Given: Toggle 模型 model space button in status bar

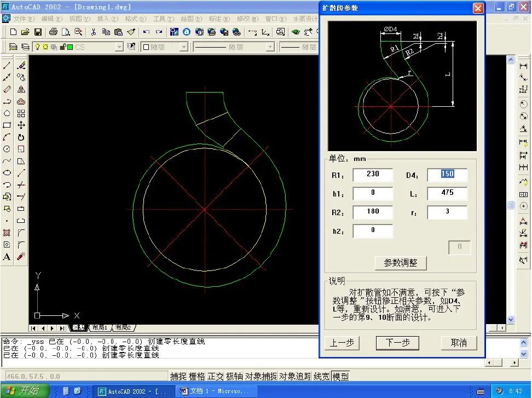Looking at the screenshot, I should pos(340,376).
